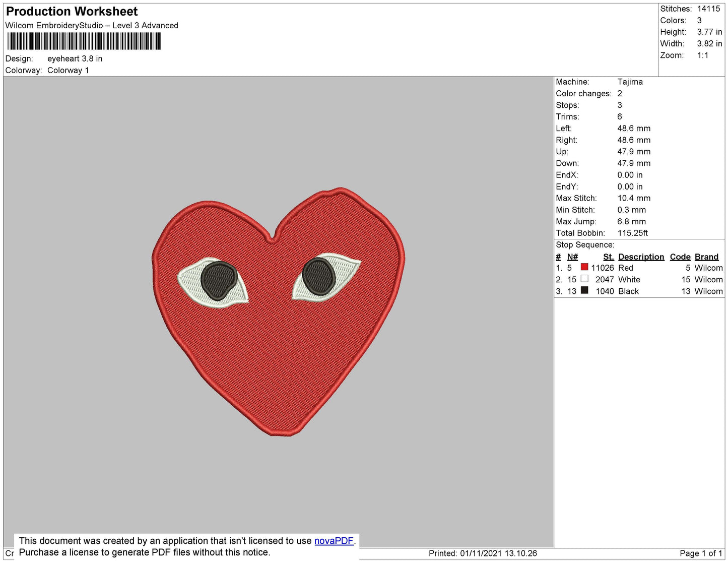Click the 'eyeheart 3.8 in' design name
Viewport: 728px width, 563px height.
pyautogui.click(x=75, y=58)
